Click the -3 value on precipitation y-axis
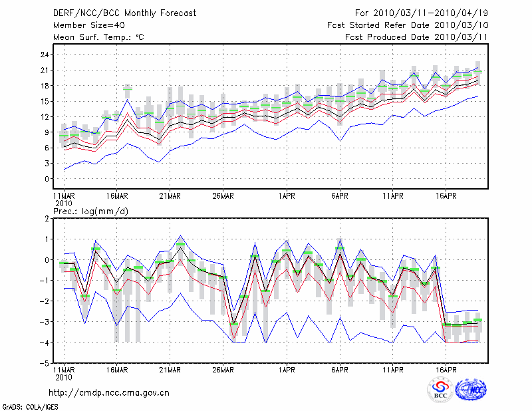 [45, 322]
